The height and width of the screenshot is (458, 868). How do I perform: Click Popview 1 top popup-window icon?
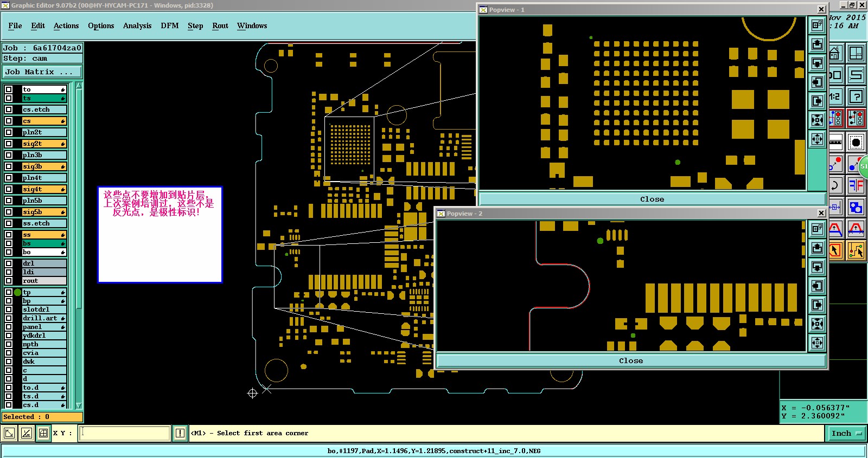click(x=817, y=25)
